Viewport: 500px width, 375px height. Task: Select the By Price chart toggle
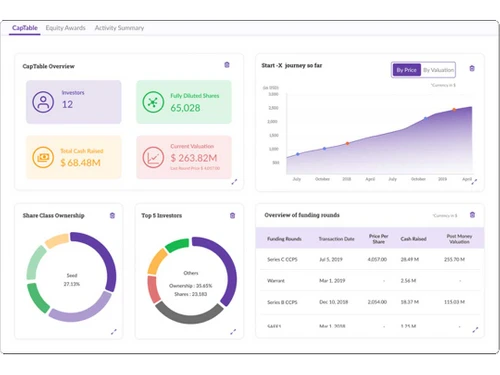(406, 70)
